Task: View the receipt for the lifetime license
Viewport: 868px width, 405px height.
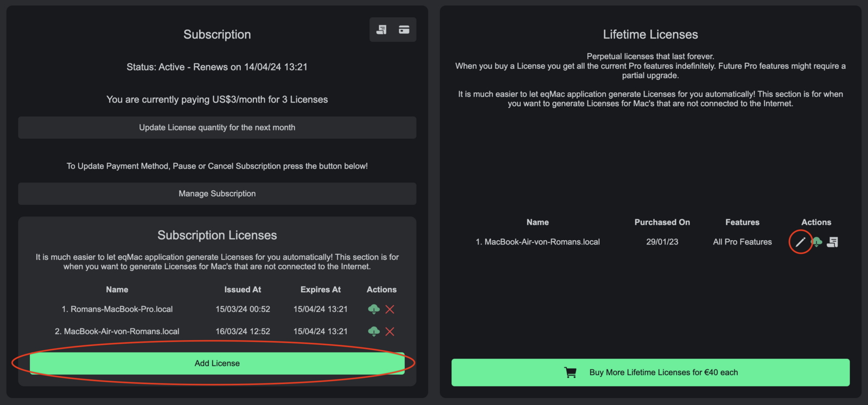Action: [833, 242]
